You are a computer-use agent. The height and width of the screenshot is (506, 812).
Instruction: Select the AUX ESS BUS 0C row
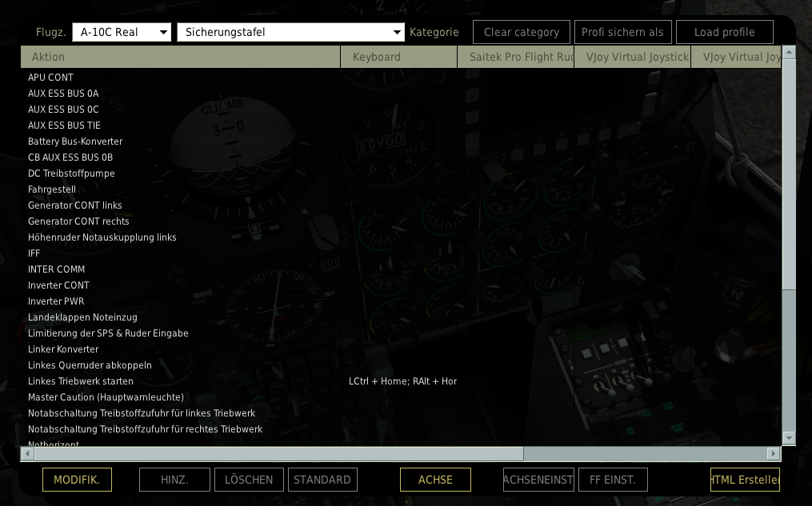pyautogui.click(x=401, y=110)
